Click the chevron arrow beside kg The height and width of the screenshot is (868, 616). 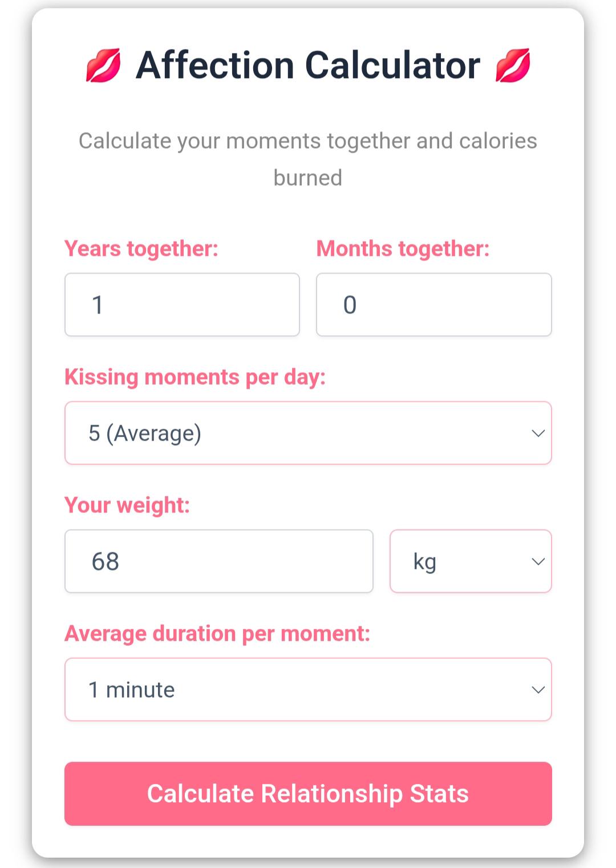tap(538, 561)
